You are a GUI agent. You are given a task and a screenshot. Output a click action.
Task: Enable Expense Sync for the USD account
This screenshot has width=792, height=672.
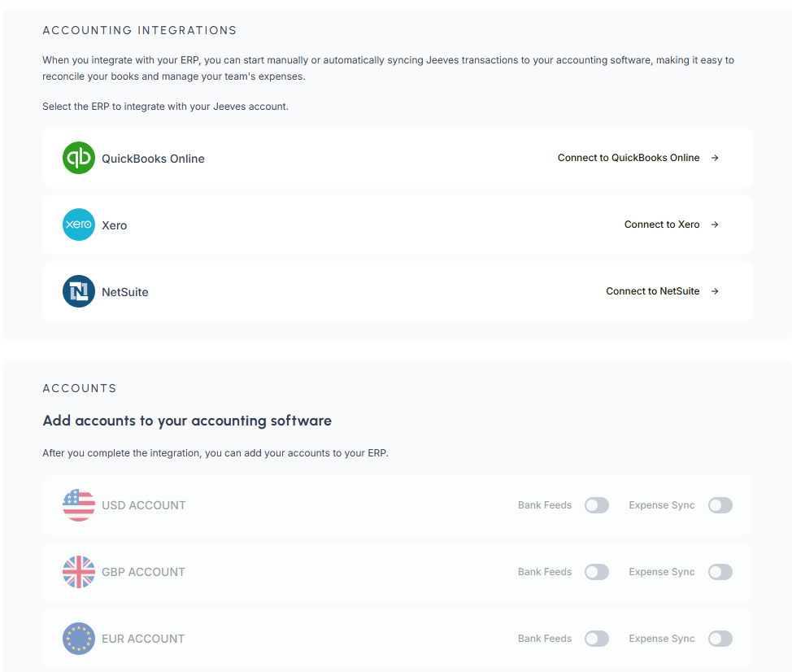click(x=720, y=505)
